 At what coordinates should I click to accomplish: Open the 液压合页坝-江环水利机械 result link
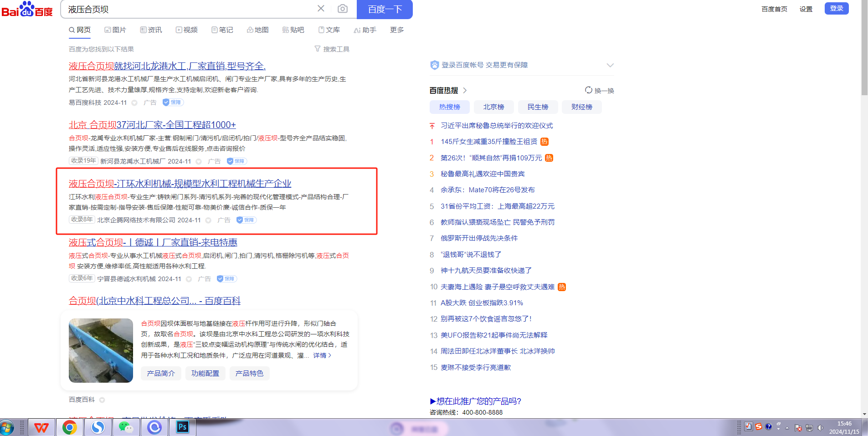(x=180, y=184)
